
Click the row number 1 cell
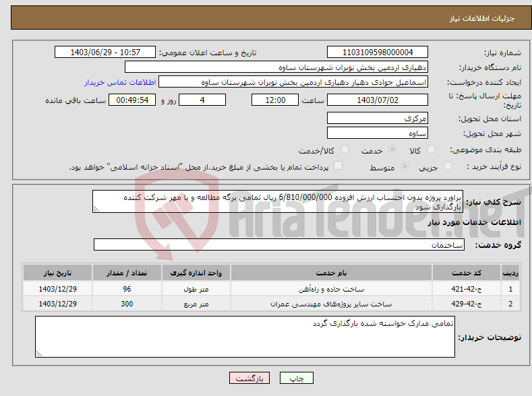coord(510,289)
